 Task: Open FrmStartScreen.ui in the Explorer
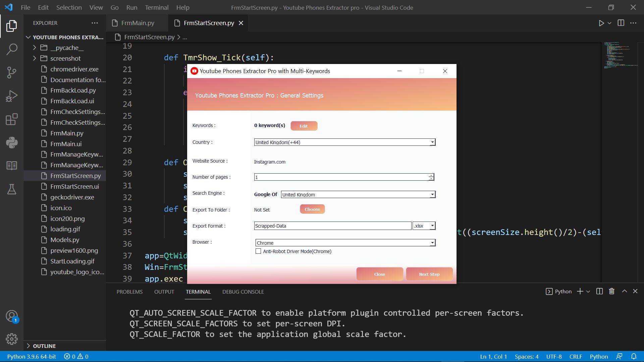(74, 186)
